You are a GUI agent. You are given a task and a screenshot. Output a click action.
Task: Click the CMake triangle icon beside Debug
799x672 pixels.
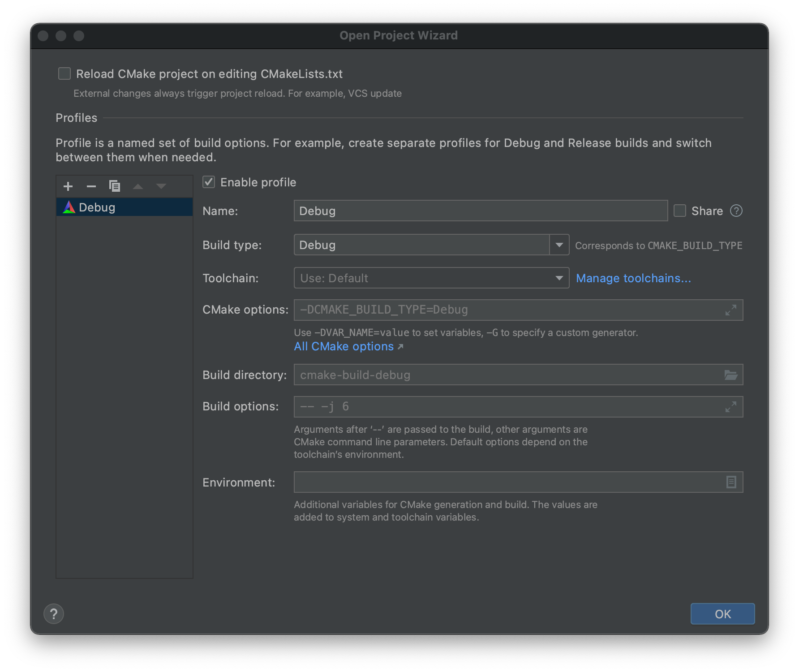point(69,207)
